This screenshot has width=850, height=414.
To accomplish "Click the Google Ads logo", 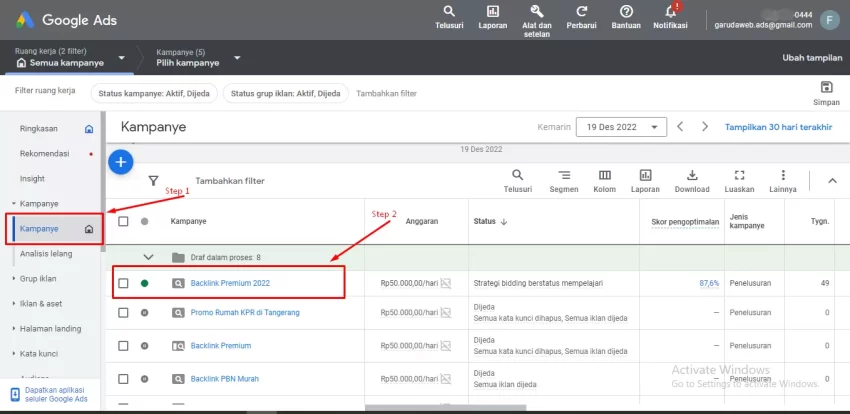I will (66, 20).
